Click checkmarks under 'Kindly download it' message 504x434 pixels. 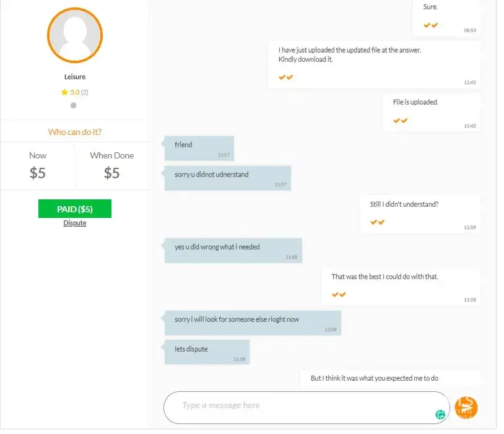[x=286, y=77]
